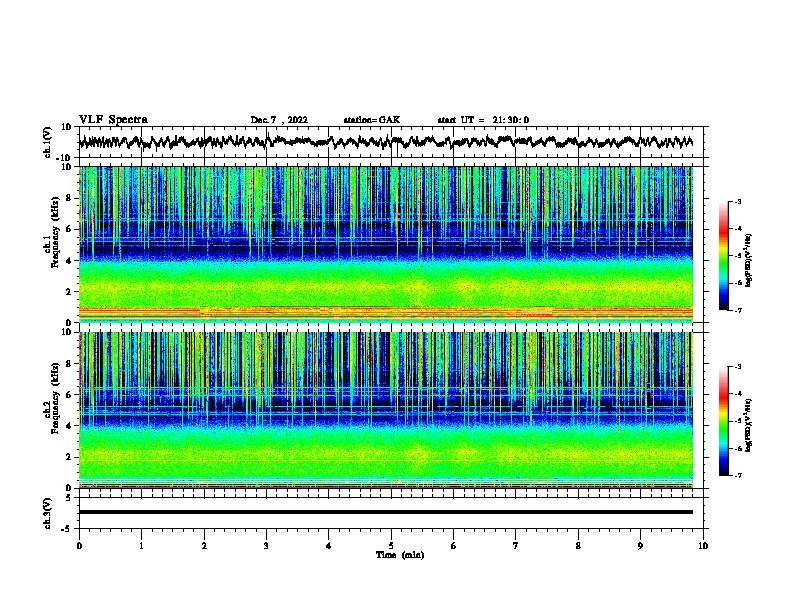792x612 pixels.
Task: Click the ch.2 frequency spectrogram plot
Action: [386, 410]
